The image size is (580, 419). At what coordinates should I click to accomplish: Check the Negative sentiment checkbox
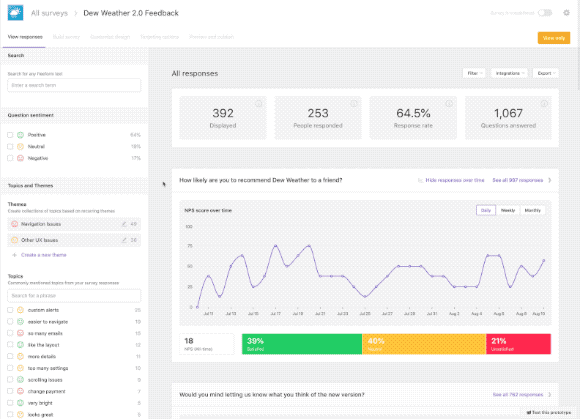click(x=10, y=158)
